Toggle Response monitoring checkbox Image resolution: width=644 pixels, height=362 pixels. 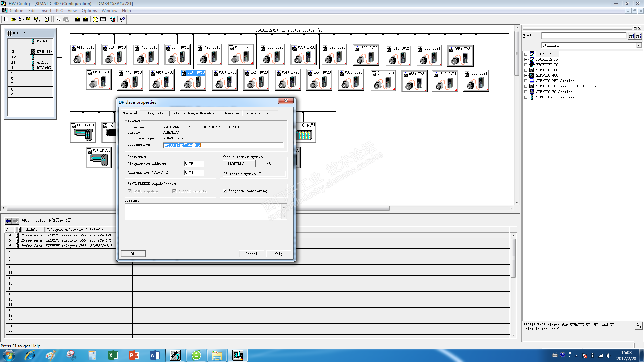click(x=225, y=191)
